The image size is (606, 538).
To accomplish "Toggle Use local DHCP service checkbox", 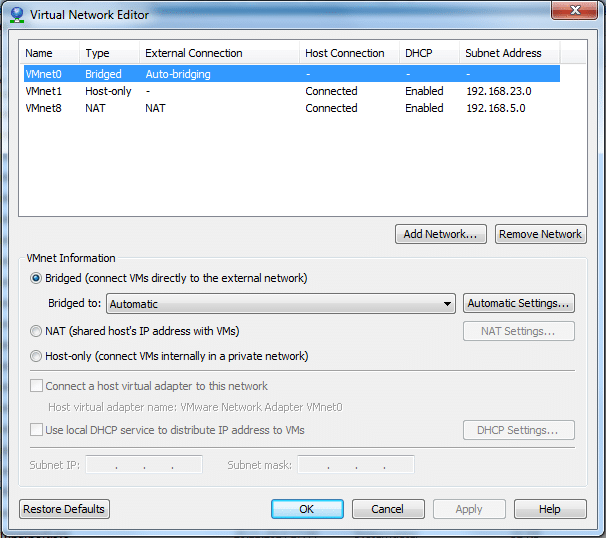I will click(x=36, y=430).
